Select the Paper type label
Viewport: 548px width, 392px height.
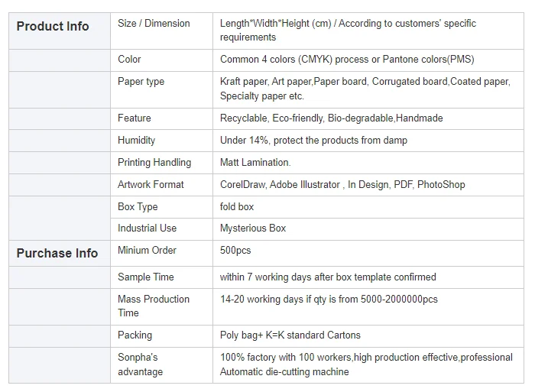(x=141, y=82)
